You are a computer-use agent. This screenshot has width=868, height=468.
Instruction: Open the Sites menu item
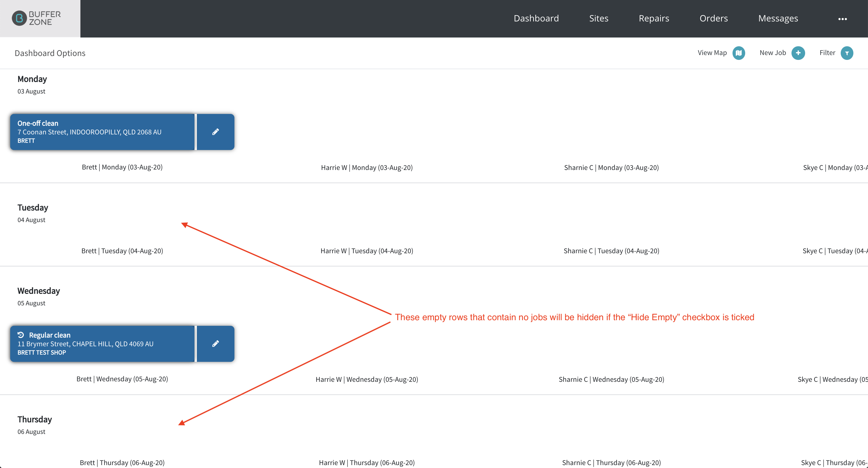coord(599,18)
